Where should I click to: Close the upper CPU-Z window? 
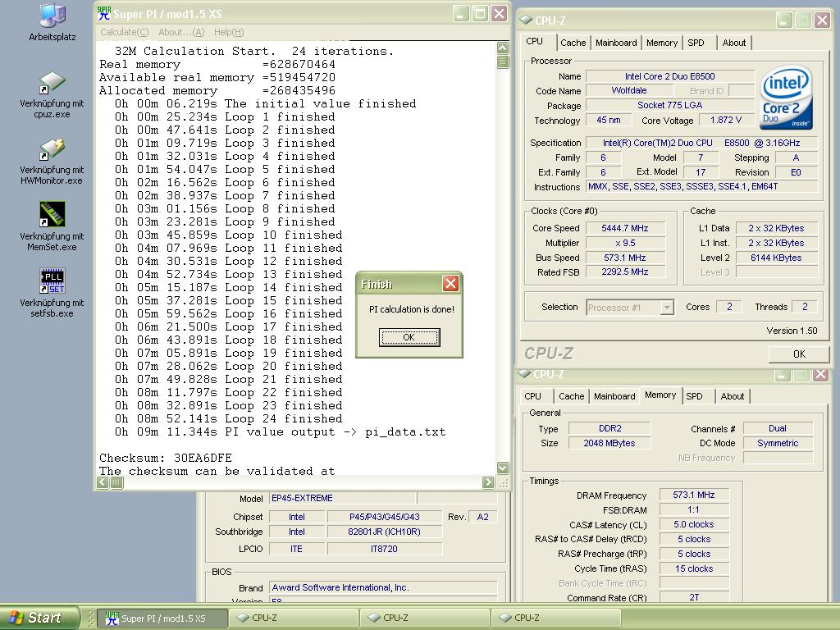pyautogui.click(x=822, y=21)
